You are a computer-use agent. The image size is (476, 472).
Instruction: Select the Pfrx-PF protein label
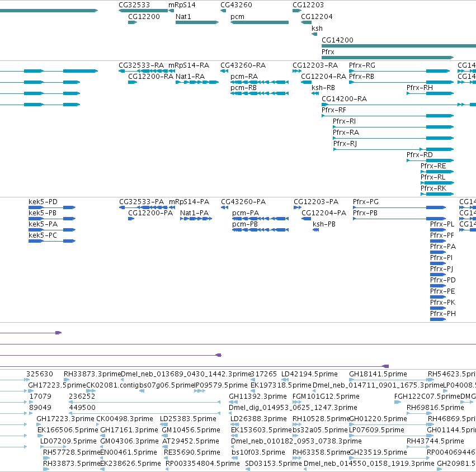442,235
